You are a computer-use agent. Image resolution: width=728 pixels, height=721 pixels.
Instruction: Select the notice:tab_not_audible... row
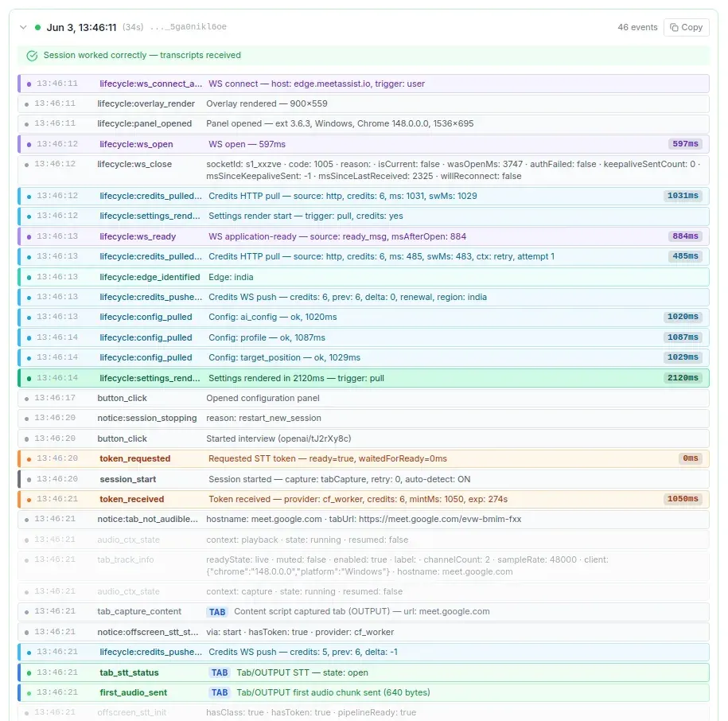364,519
